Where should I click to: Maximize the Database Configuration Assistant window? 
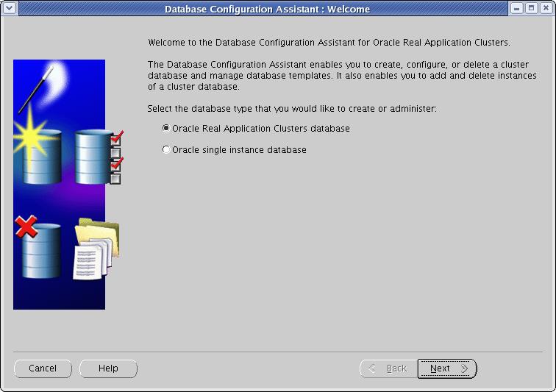click(x=531, y=8)
